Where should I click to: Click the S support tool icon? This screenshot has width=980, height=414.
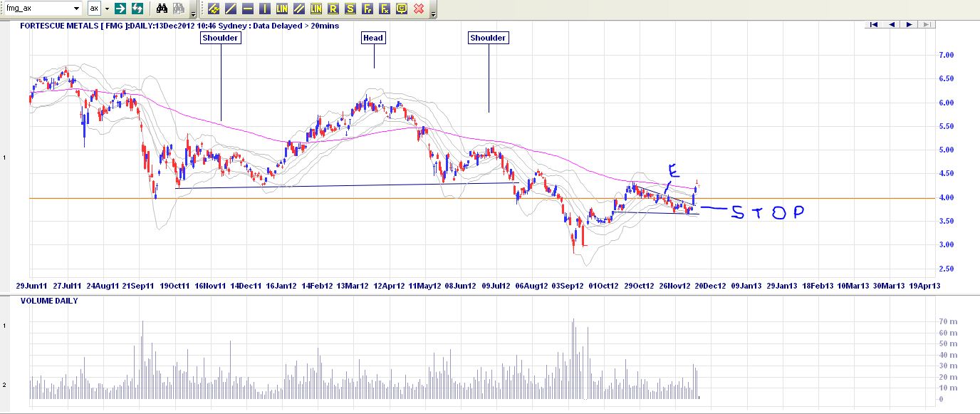tap(350, 9)
